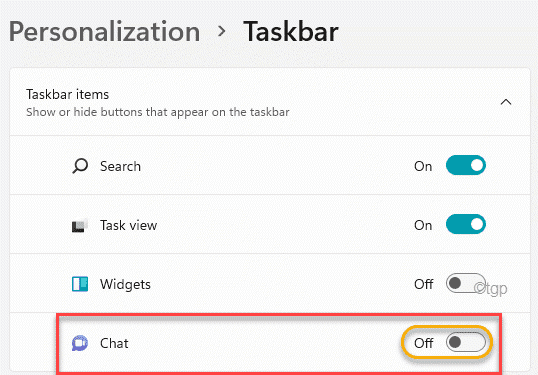Select the Task view row label
538x375 pixels.
coord(128,225)
